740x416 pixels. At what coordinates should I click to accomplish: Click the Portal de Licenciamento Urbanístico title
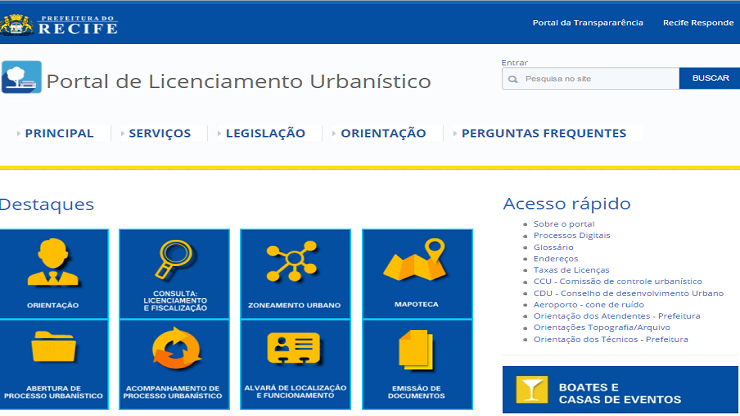click(x=238, y=81)
